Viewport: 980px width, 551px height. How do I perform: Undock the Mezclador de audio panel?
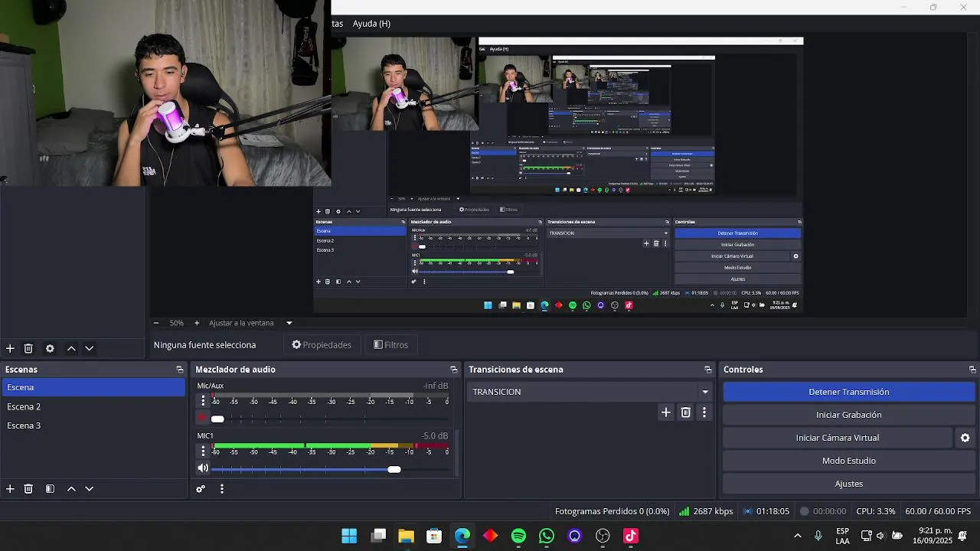click(453, 370)
